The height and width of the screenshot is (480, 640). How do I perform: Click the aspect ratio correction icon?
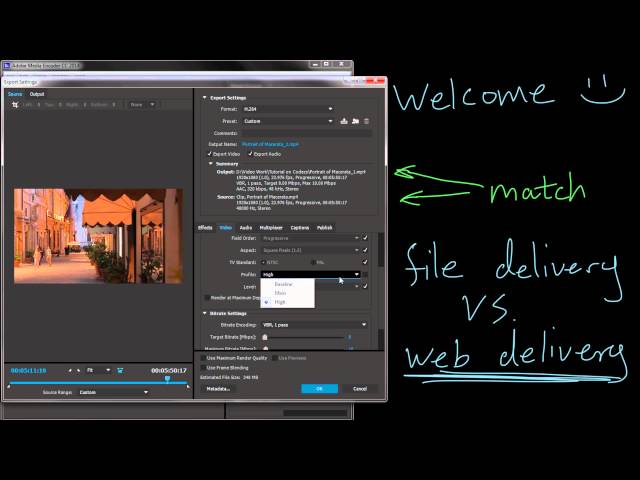pyautogui.click(x=120, y=370)
